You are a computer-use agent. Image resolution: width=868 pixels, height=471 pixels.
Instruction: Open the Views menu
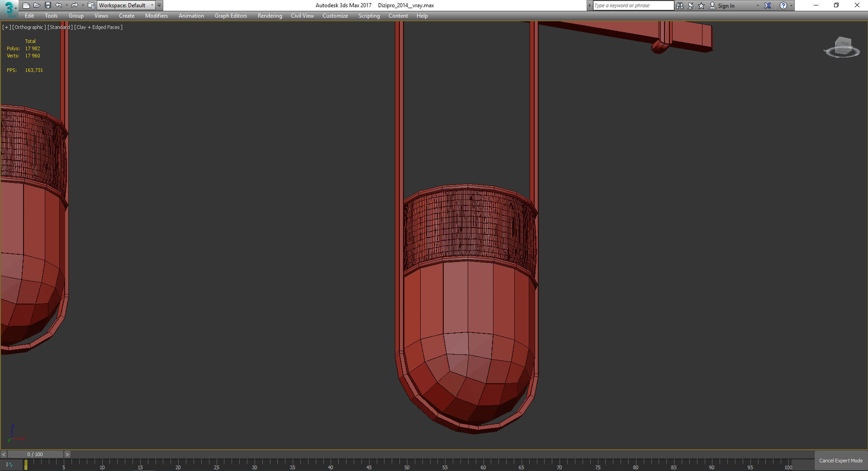(101, 16)
